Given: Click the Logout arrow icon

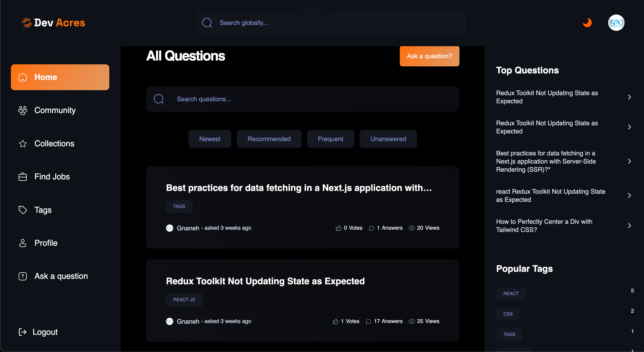Looking at the screenshot, I should pos(23,332).
